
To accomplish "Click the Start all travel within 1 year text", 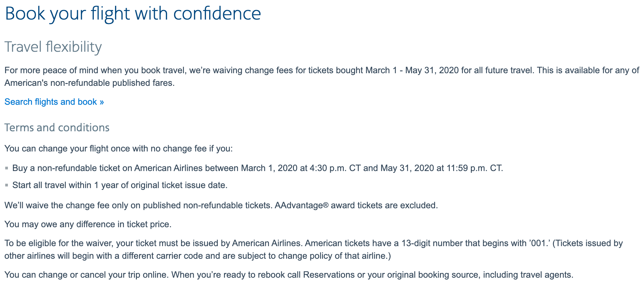I will 120,185.
